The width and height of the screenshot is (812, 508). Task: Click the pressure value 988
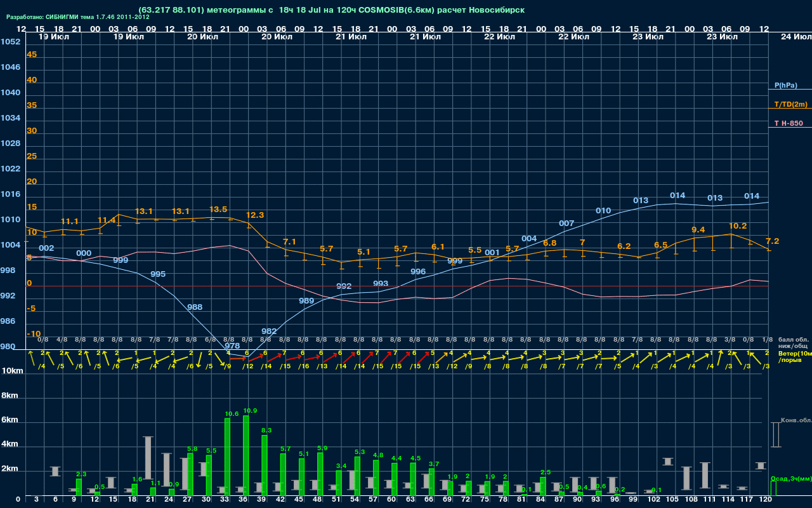[x=195, y=307]
